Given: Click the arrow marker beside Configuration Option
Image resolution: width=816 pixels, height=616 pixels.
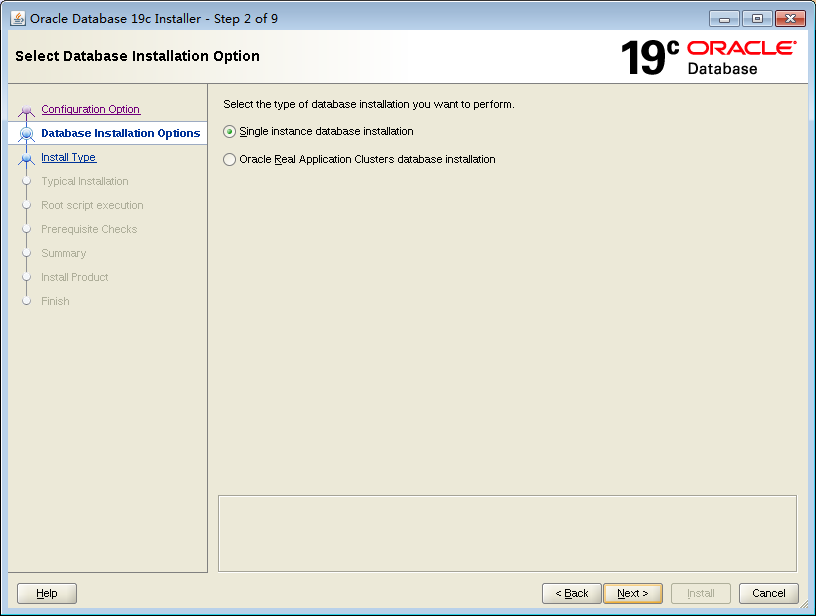Looking at the screenshot, I should pyautogui.click(x=26, y=109).
